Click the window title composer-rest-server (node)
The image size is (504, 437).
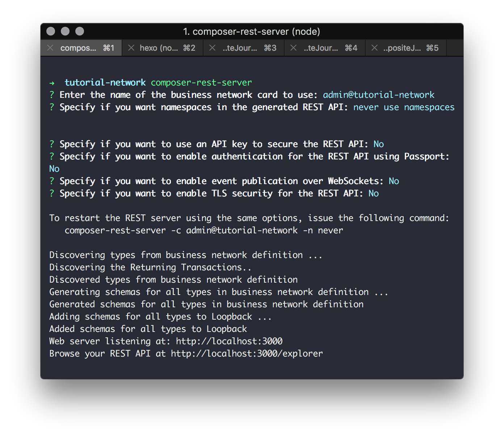pyautogui.click(x=252, y=32)
